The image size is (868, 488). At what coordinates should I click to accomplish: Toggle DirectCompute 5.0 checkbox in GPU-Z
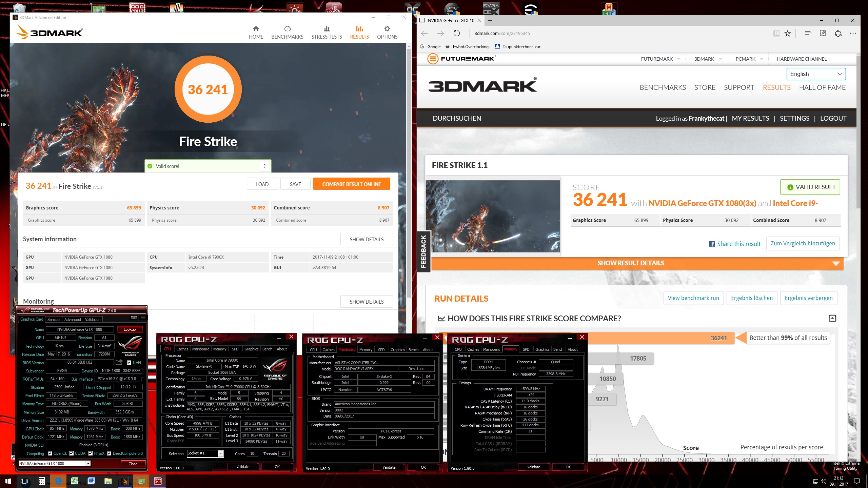pos(109,453)
